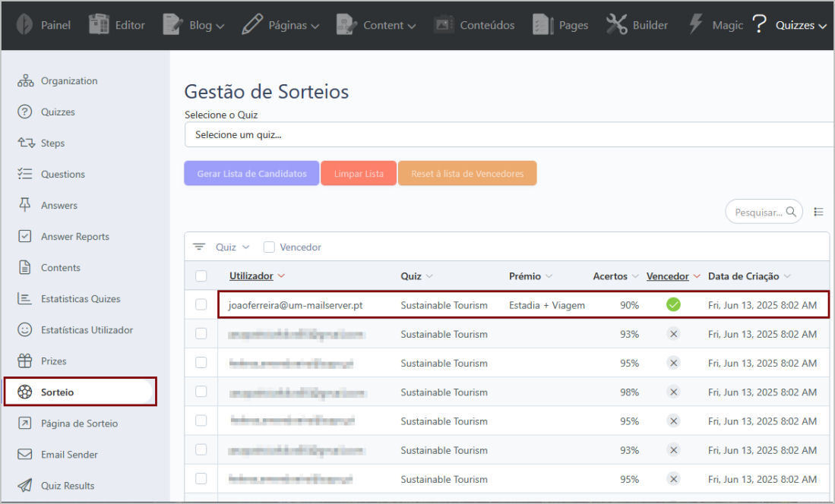Click the joaoferreira@um-mailserver.pt email cell

tap(296, 305)
